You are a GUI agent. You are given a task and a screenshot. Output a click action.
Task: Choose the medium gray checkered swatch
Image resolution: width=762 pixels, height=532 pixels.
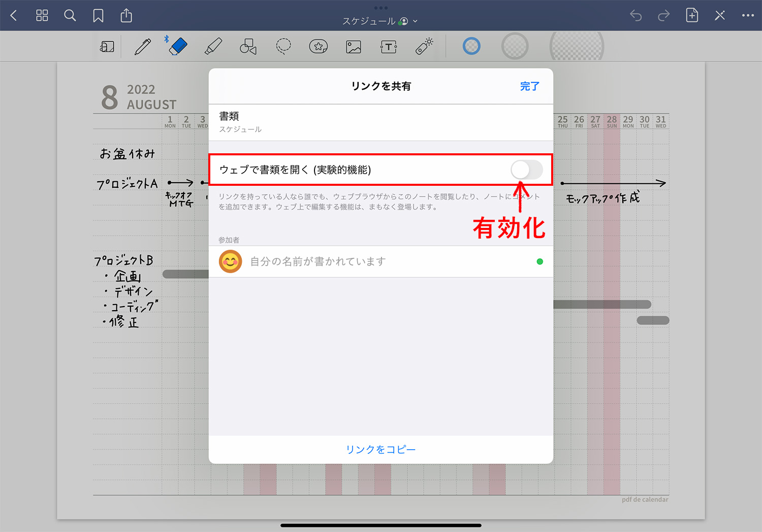pos(515,46)
